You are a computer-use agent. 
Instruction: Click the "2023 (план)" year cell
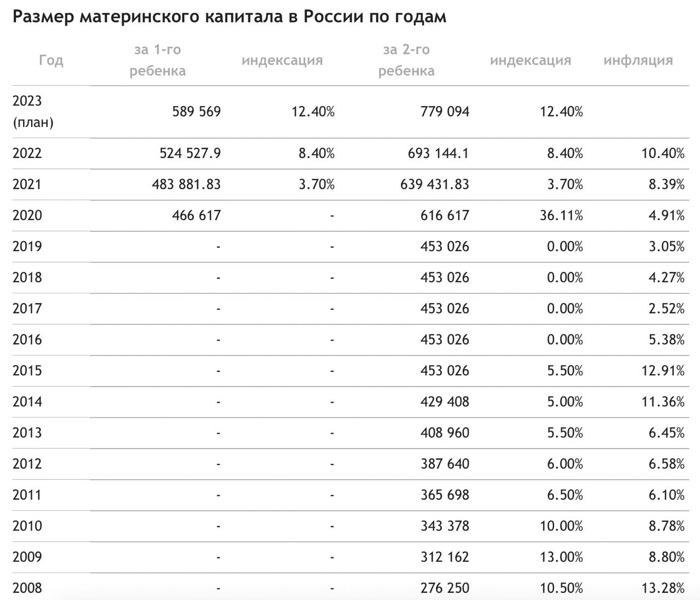point(33,112)
